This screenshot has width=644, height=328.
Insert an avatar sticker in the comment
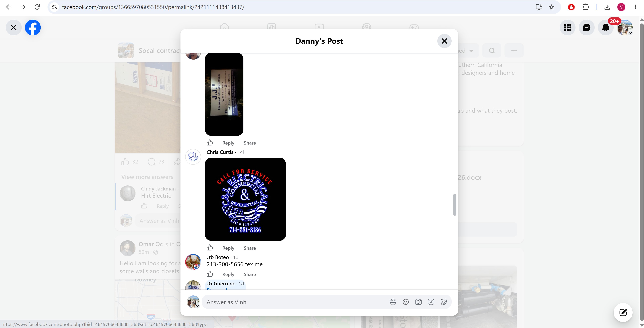point(393,302)
